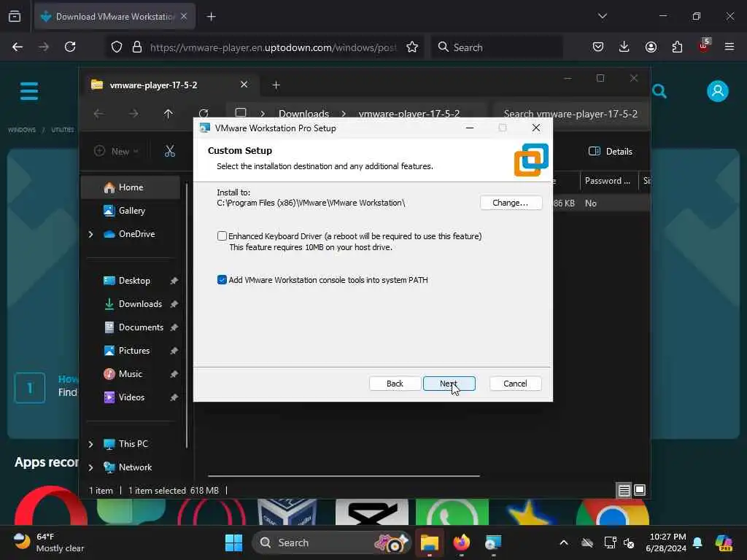747x560 pixels.
Task: Click pin icon next to Music
Action: point(174,374)
